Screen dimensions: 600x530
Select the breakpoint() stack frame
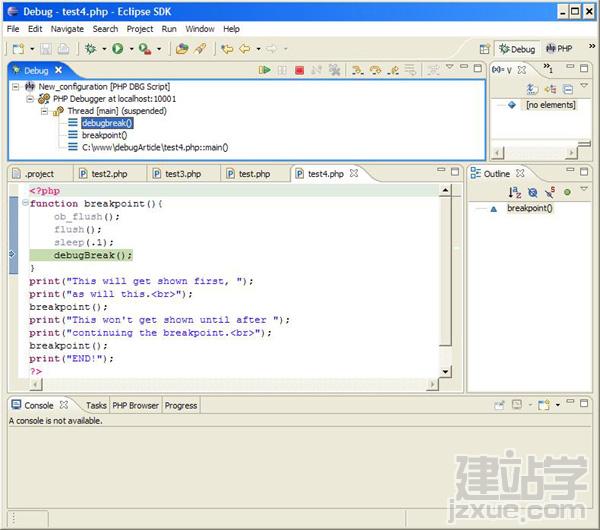click(x=104, y=135)
